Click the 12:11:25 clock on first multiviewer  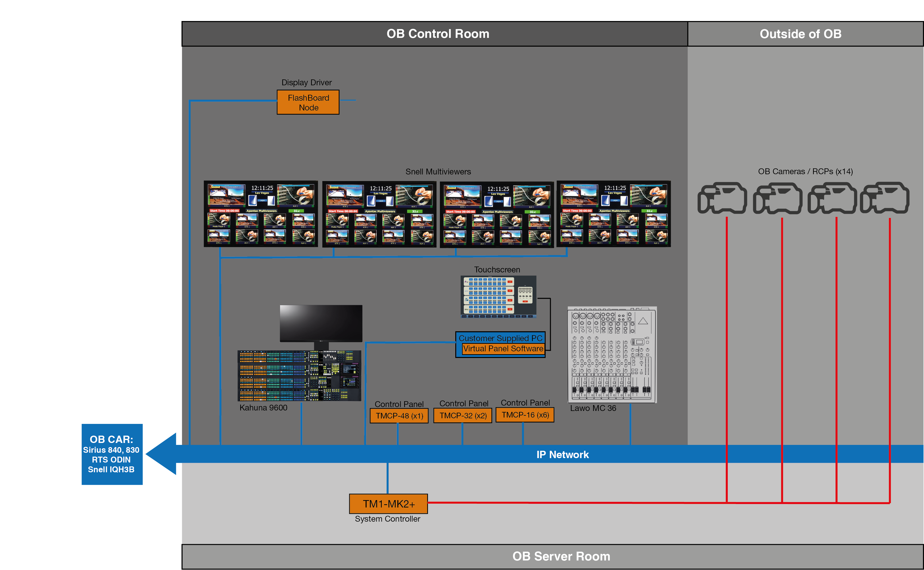point(262,188)
